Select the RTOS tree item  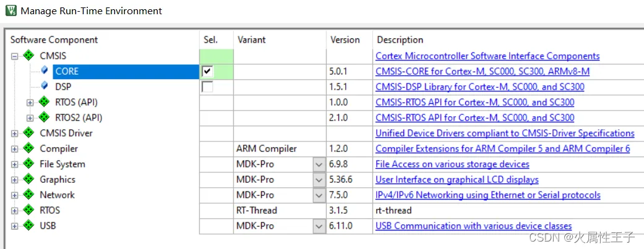49,210
